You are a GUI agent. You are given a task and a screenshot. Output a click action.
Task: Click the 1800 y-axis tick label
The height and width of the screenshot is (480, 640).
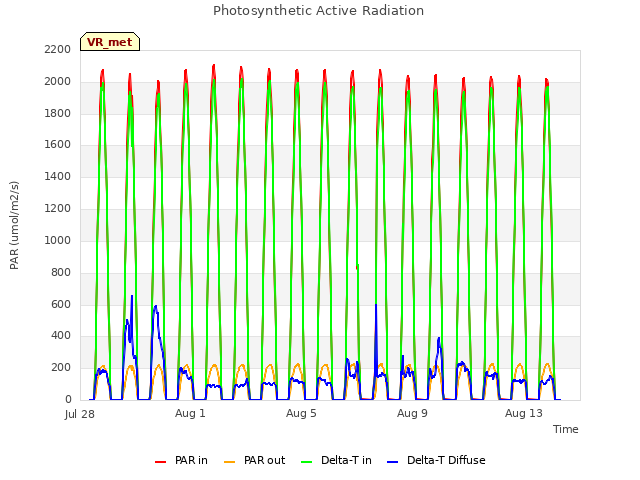click(58, 113)
